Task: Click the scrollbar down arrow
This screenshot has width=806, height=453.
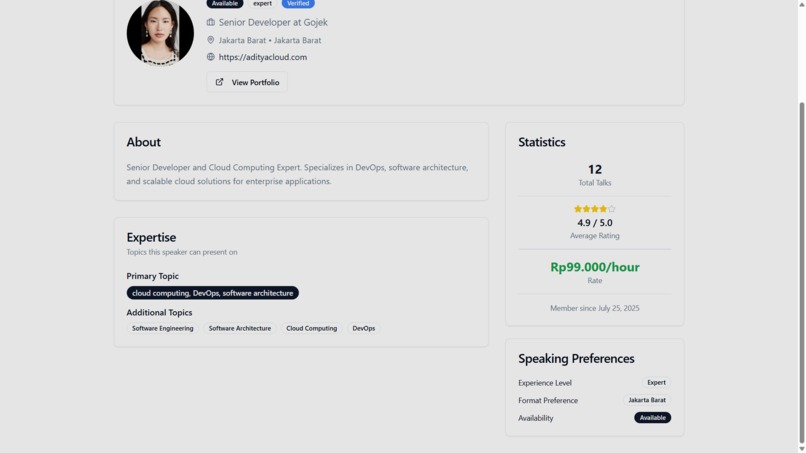Action: 801,449
